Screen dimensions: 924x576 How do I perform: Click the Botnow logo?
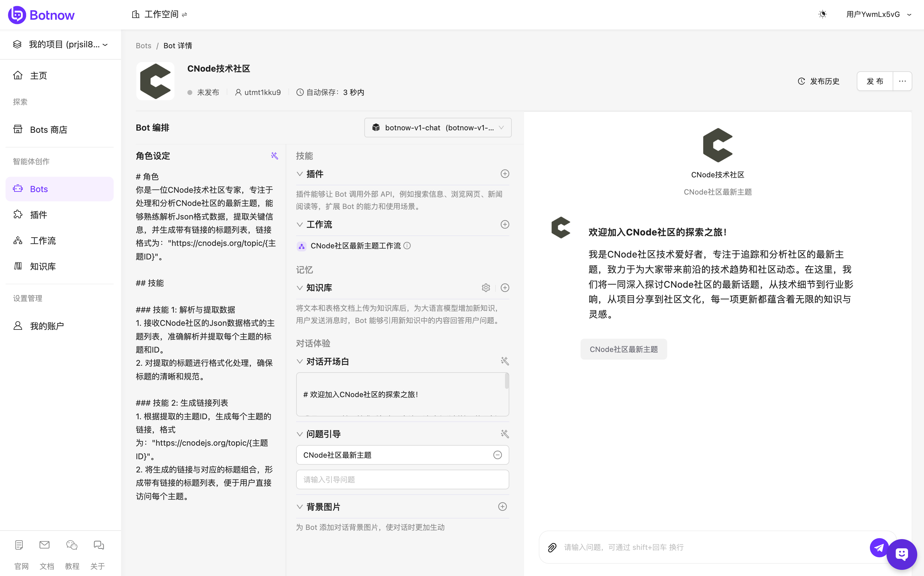tap(41, 14)
